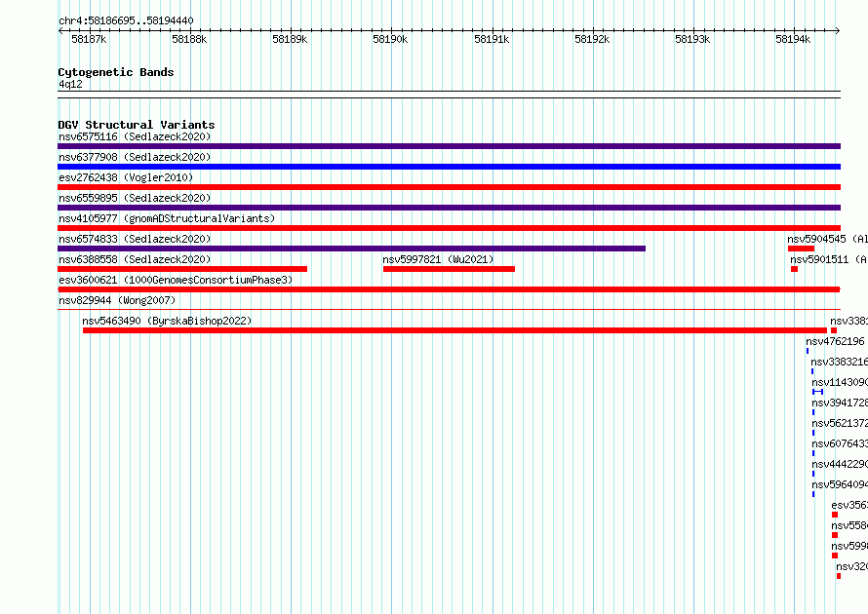Click the blue bracket glyph under nsv1143090
Viewport: 868px width, 614px height.
point(817,392)
